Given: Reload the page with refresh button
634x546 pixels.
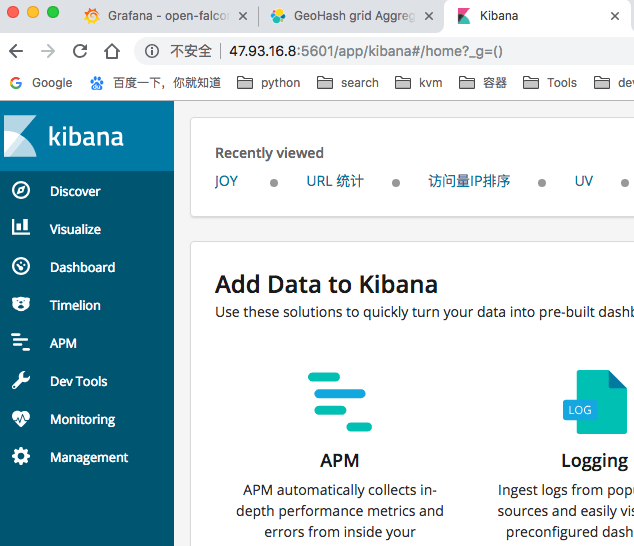Looking at the screenshot, I should point(80,51).
